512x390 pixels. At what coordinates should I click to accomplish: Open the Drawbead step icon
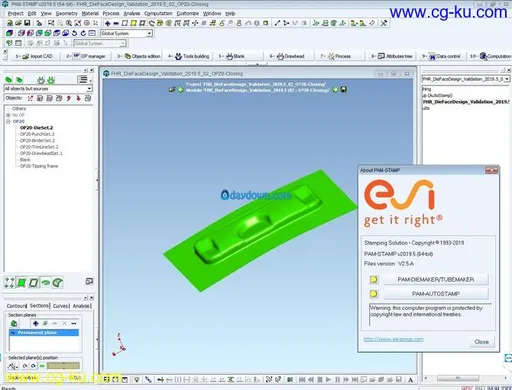[280, 56]
